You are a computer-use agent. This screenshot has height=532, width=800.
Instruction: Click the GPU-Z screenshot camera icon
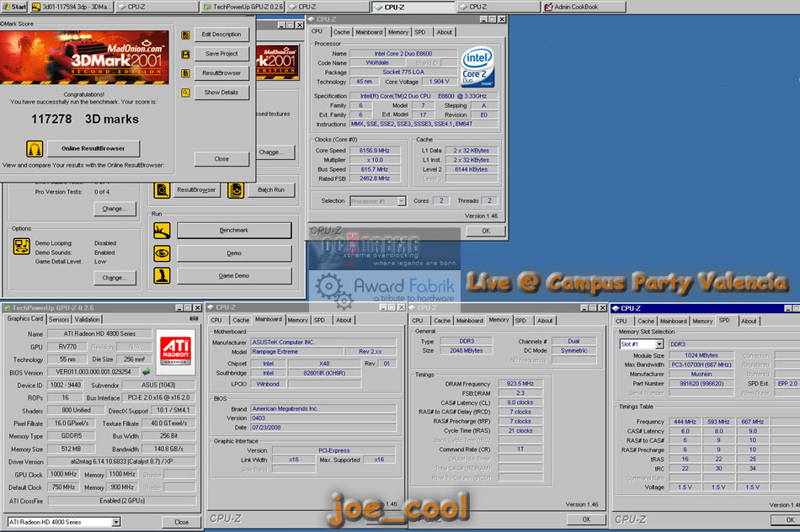coord(194,318)
